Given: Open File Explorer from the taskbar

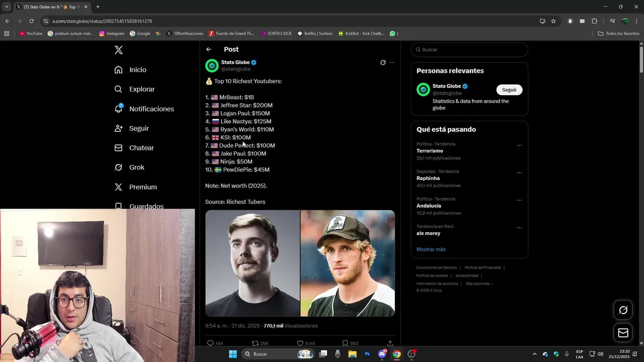Looking at the screenshot, I should tap(352, 354).
